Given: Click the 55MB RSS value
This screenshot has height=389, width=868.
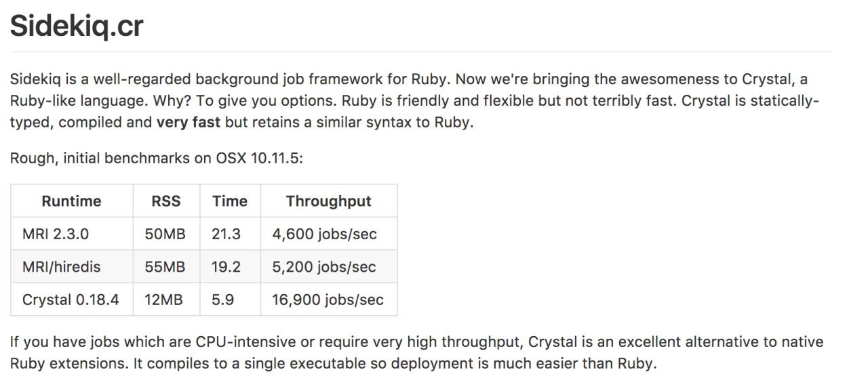Looking at the screenshot, I should click(x=166, y=267).
